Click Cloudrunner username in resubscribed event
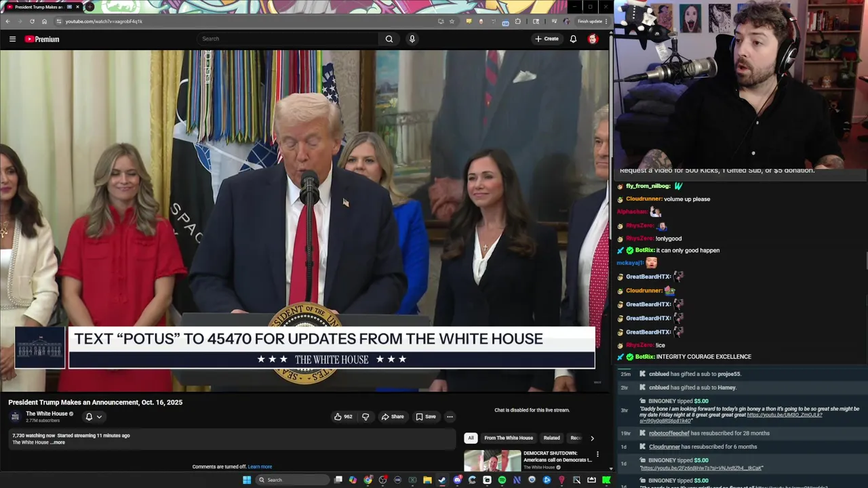 click(x=665, y=447)
